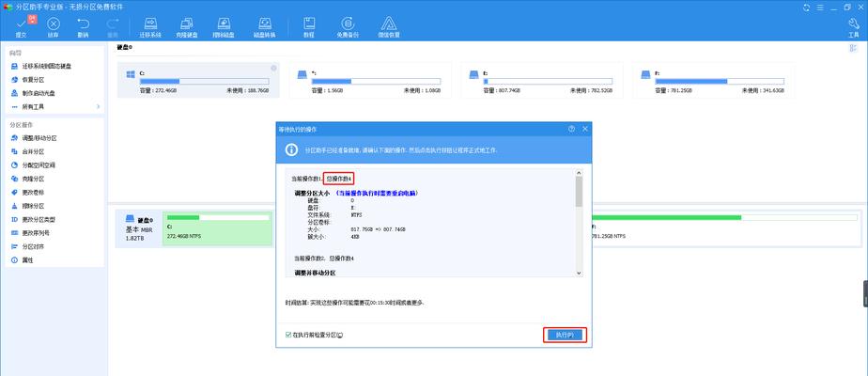868x376 pixels.
Task: Click the NTFS file system value in the dialog
Action: click(x=355, y=215)
